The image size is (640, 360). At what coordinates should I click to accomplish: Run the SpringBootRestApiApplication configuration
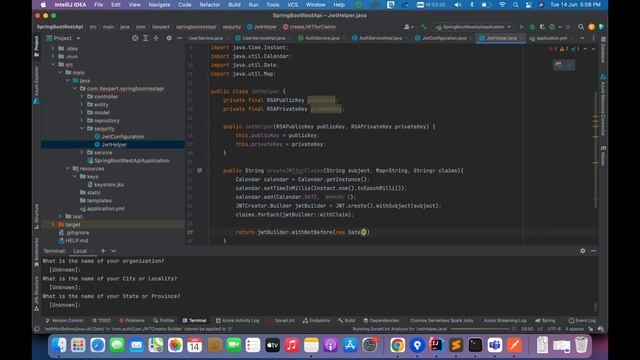pos(521,27)
